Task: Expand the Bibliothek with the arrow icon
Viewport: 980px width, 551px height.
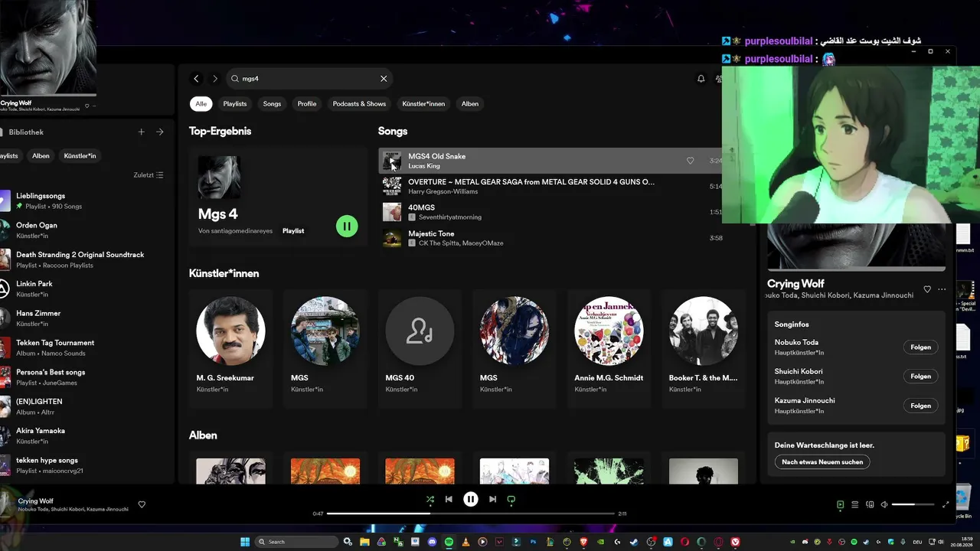Action: (160, 132)
